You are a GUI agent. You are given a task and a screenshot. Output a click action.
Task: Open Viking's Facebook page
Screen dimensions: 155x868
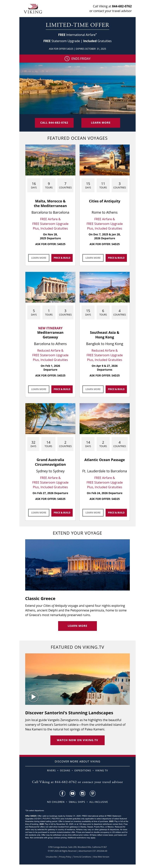63,793
